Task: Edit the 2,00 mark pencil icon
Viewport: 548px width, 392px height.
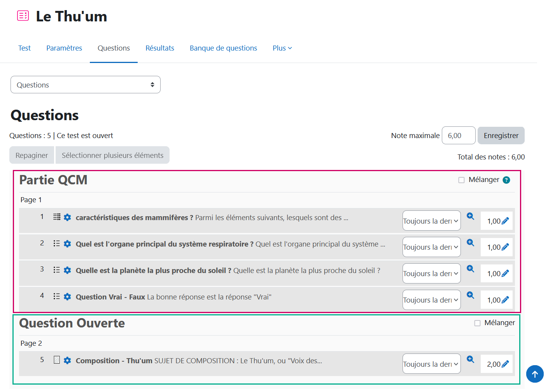Action: [x=505, y=364]
